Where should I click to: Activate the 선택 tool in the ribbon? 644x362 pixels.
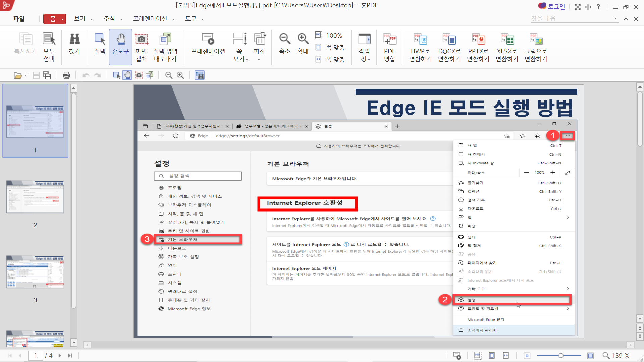(x=100, y=44)
